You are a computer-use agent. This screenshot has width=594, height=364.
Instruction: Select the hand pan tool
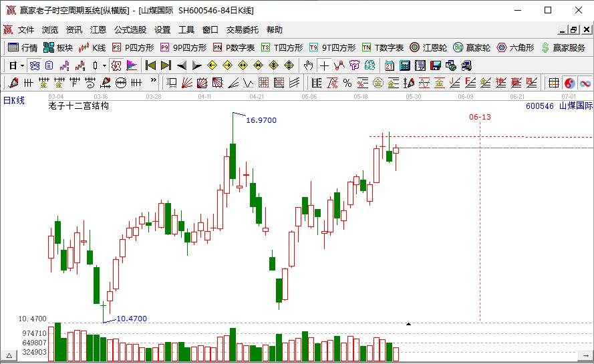click(x=309, y=65)
